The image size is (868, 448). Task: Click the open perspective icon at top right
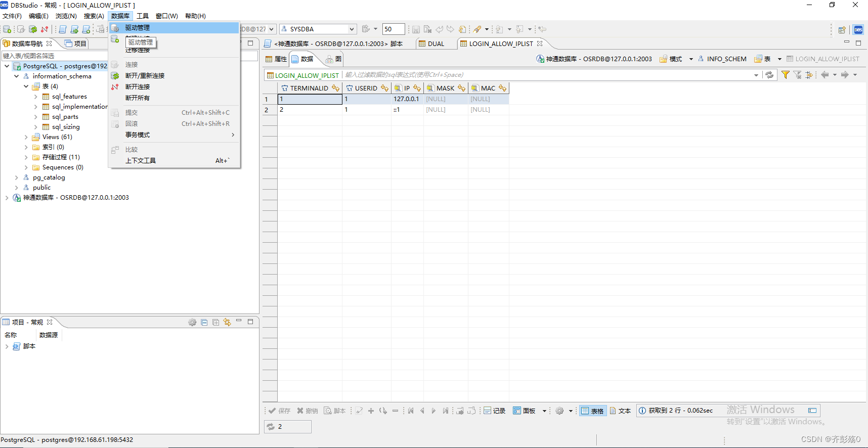pyautogui.click(x=842, y=30)
